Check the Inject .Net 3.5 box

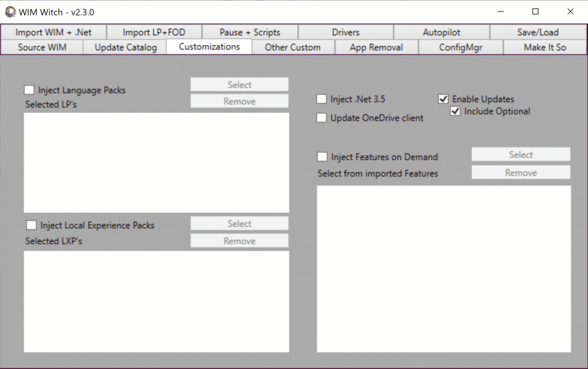pyautogui.click(x=322, y=99)
